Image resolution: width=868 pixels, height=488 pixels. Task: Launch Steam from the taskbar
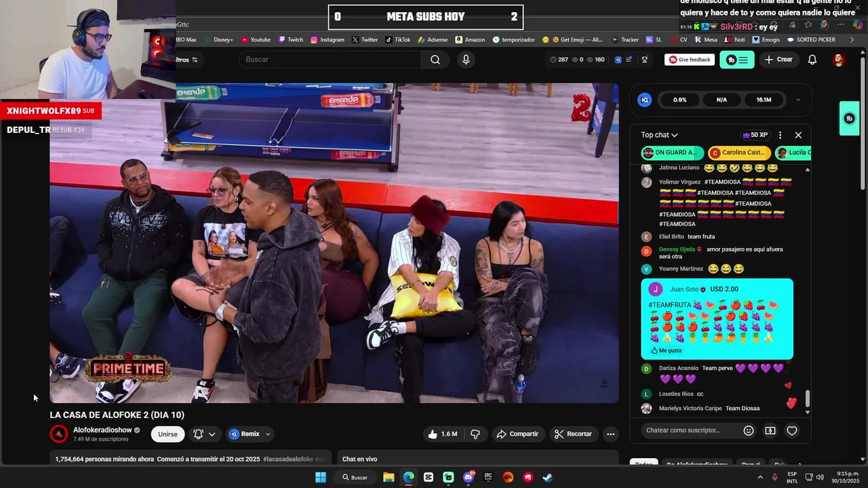click(x=547, y=477)
